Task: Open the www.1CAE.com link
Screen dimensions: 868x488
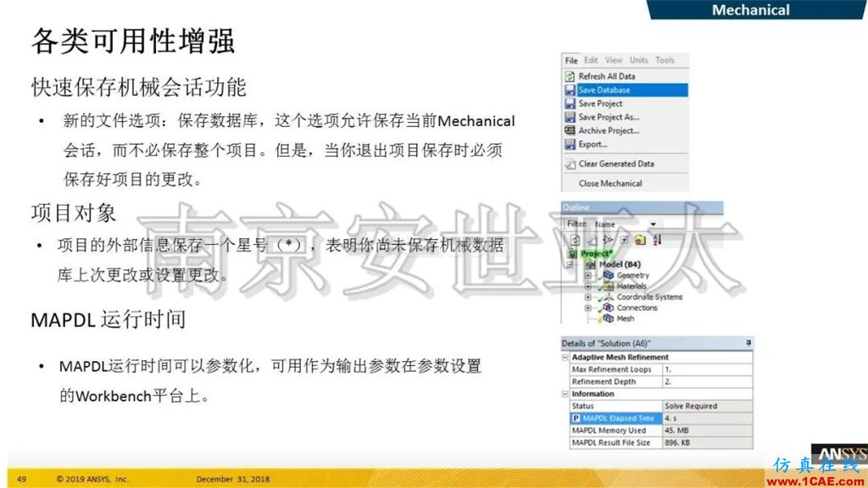Action: [x=816, y=481]
